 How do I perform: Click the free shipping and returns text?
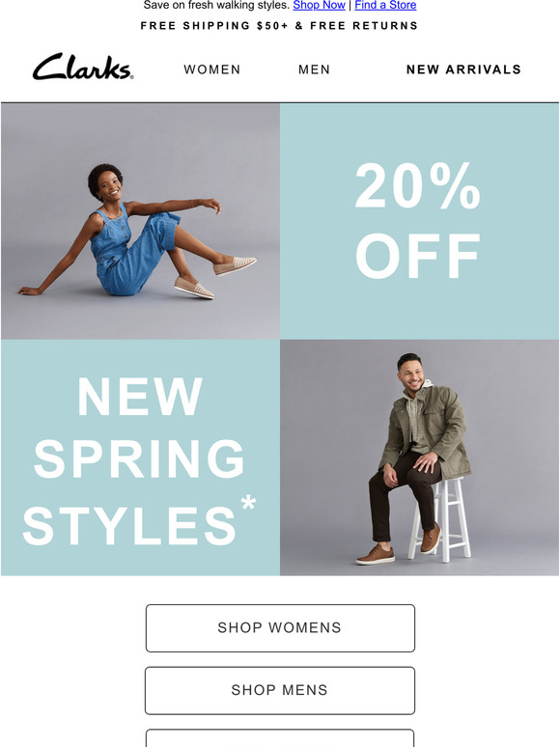(279, 26)
